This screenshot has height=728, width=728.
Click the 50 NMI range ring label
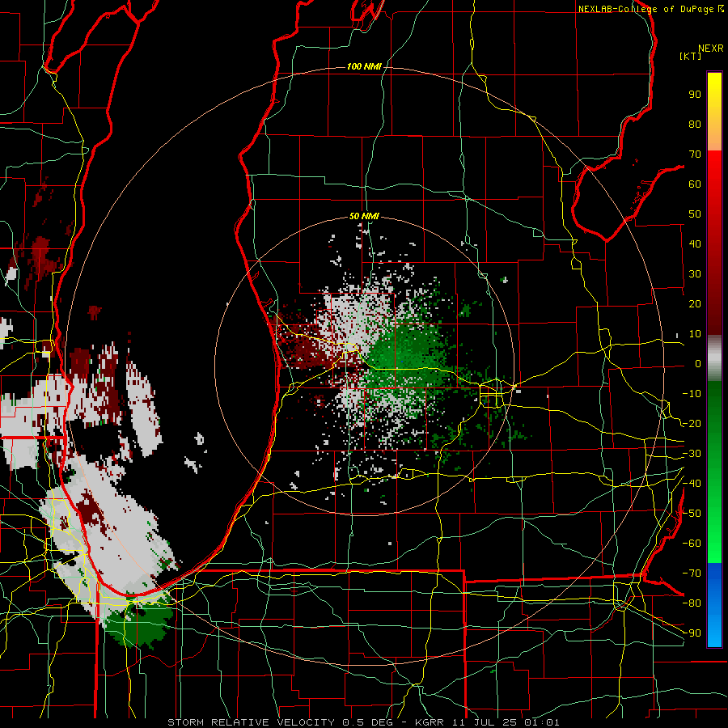(364, 216)
